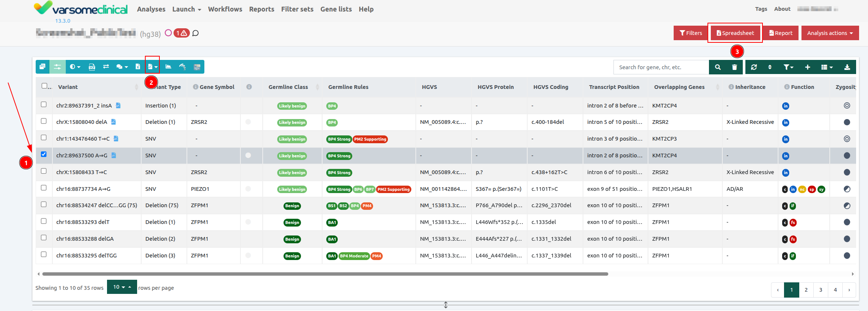Go to Gene lists in navigation bar
The height and width of the screenshot is (311, 868).
336,9
